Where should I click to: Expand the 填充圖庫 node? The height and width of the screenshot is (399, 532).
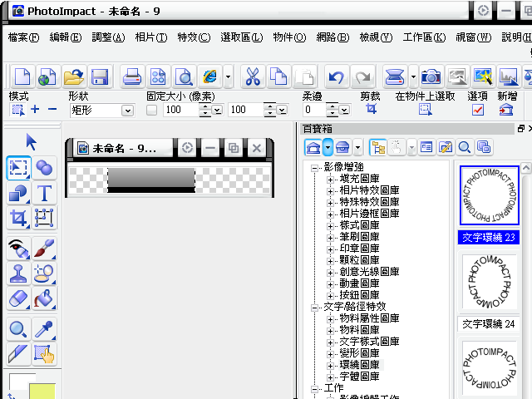330,180
